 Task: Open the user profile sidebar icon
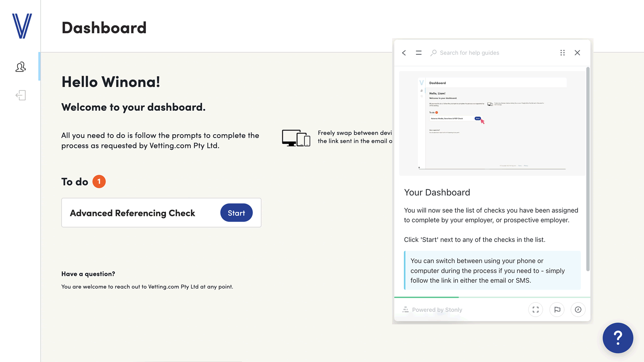point(21,67)
